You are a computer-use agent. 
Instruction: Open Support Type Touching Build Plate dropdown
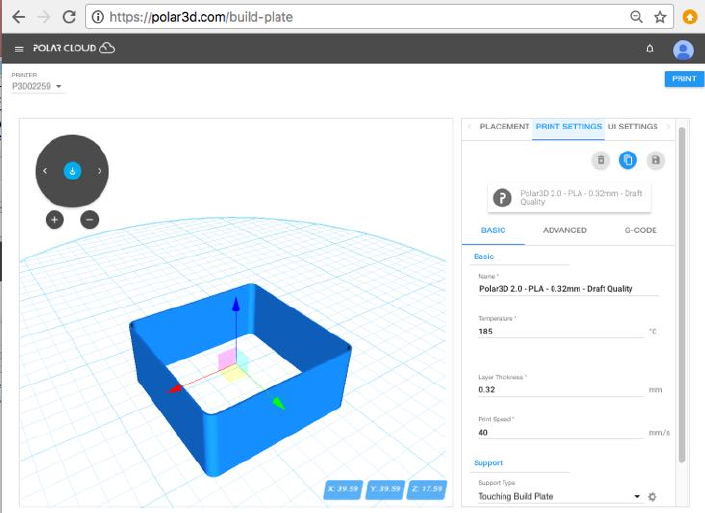tap(559, 496)
